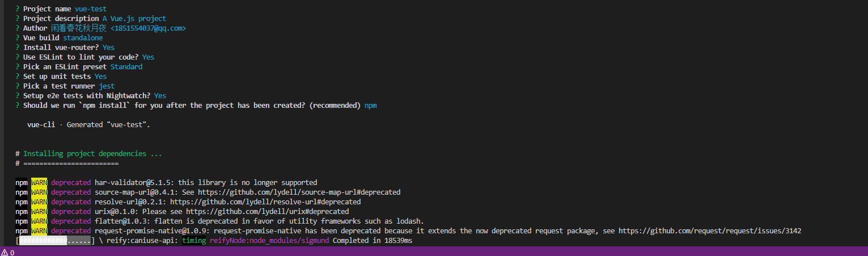Screen dimensions: 868x256
Task: Click the "Installing project dependencies" heading
Action: (x=92, y=154)
